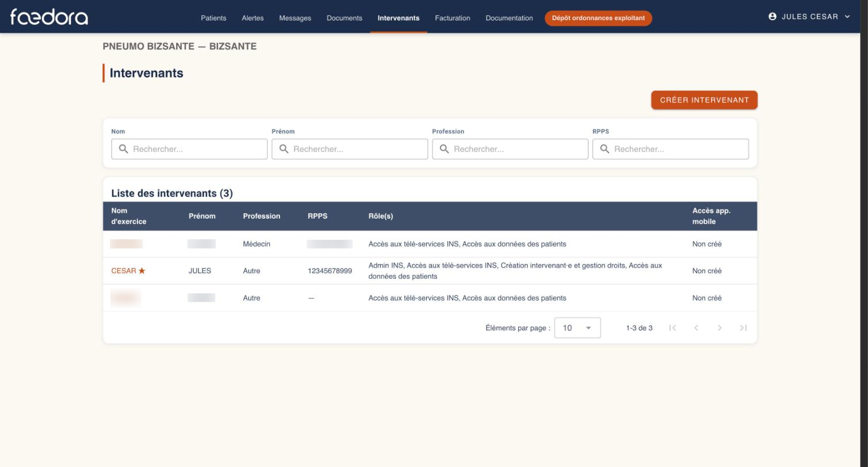Screen dimensions: 868x467
Task: Open the Documentation menu
Action: coord(509,18)
